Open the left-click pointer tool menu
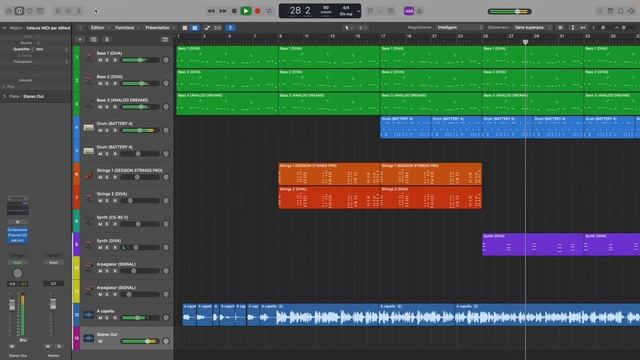The height and width of the screenshot is (360, 640). tap(349, 28)
